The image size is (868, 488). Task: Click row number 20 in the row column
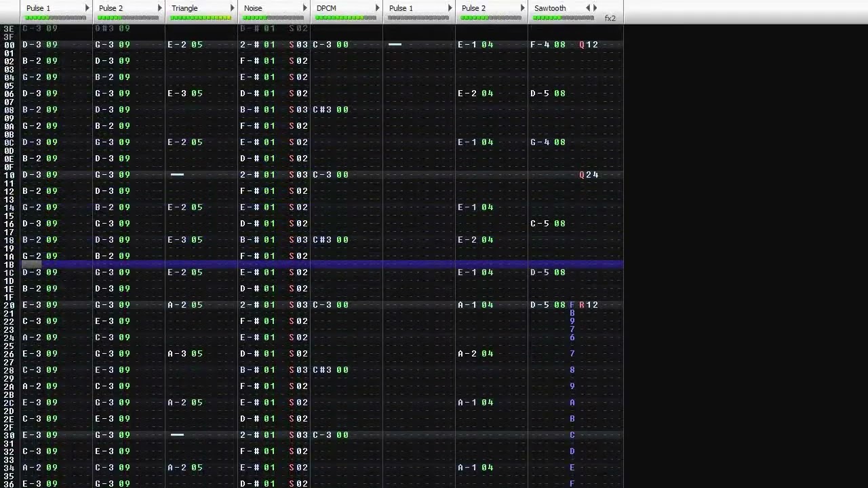pyautogui.click(x=9, y=305)
